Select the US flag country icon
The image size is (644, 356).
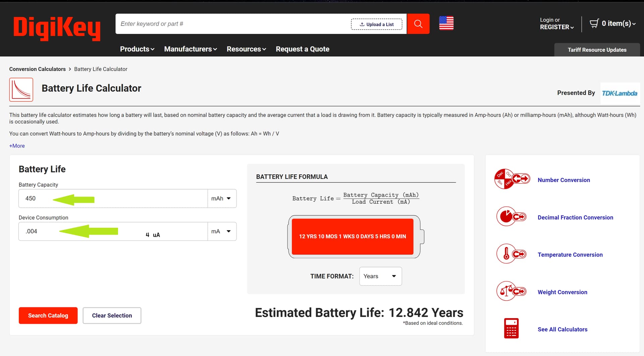pyautogui.click(x=446, y=23)
